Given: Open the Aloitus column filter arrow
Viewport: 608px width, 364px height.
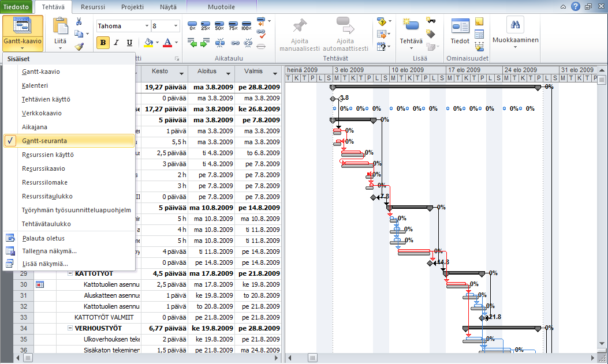Looking at the screenshot, I should click(228, 74).
